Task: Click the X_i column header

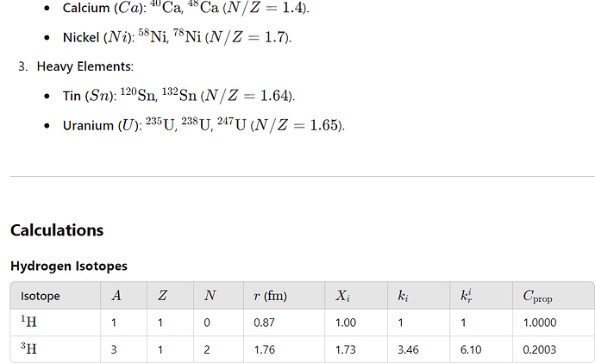Action: tap(342, 296)
